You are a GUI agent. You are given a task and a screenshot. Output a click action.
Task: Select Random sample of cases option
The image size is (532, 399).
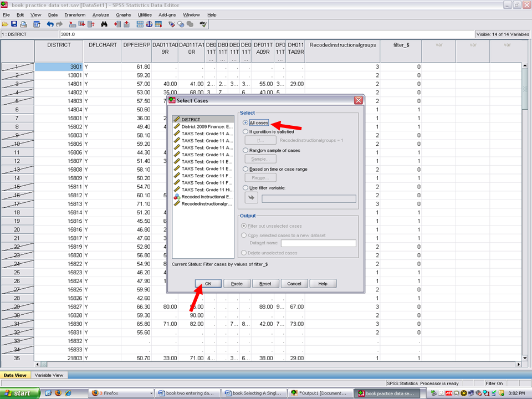click(245, 150)
